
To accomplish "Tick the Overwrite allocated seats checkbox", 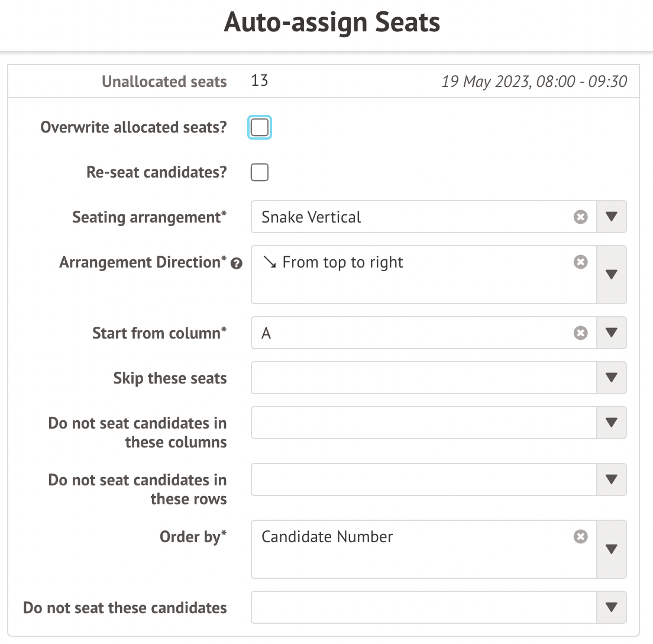I will pyautogui.click(x=260, y=127).
